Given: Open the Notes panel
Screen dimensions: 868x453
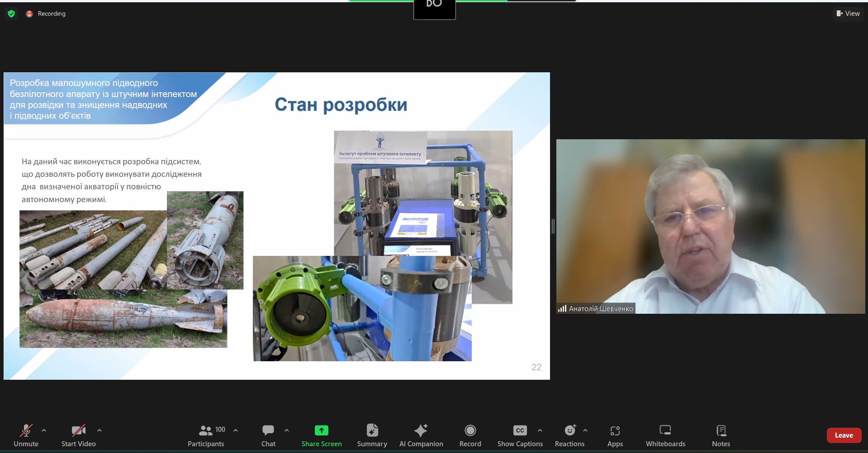Looking at the screenshot, I should [x=721, y=435].
